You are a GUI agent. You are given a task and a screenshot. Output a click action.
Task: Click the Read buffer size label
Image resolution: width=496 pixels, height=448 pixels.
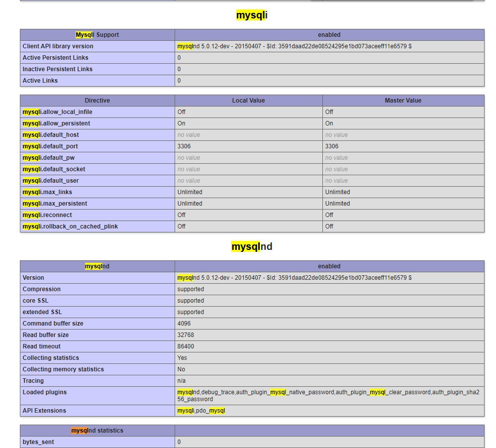pos(46,335)
